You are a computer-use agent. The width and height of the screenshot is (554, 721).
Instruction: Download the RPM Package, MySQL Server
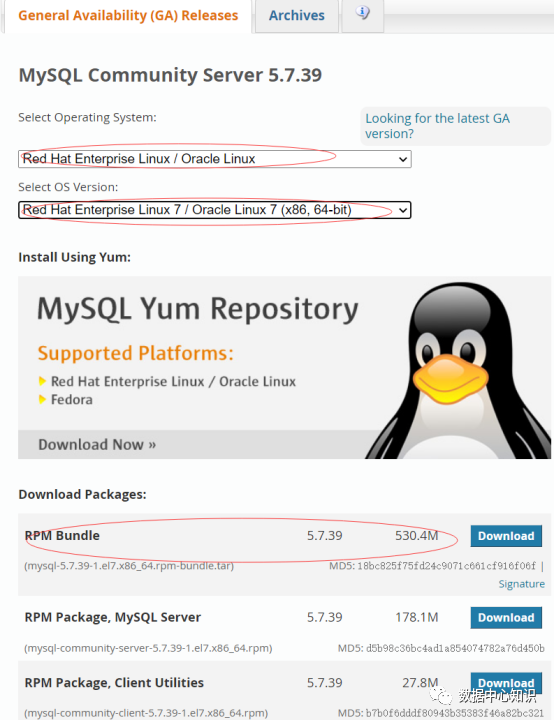coord(506,618)
